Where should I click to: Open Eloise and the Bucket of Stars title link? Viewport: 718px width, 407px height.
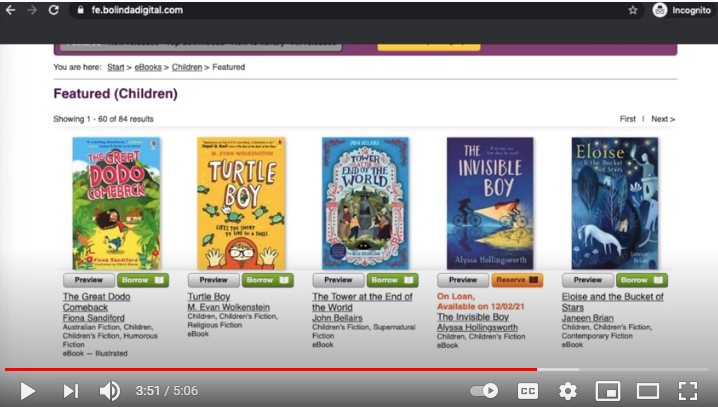click(613, 302)
